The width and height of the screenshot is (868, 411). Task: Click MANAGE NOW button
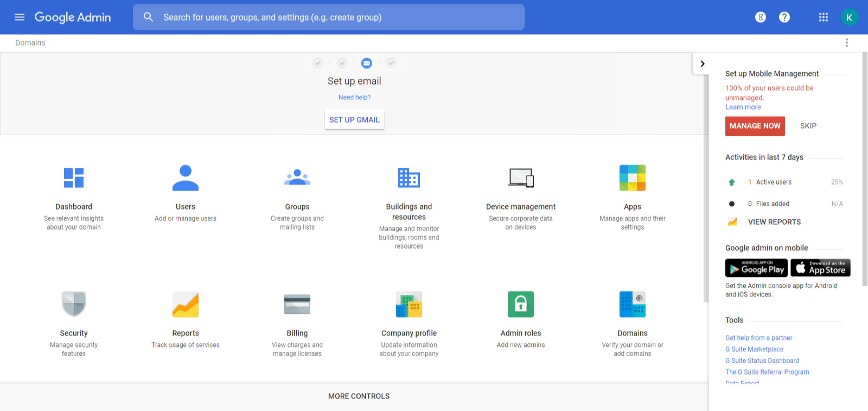click(755, 126)
